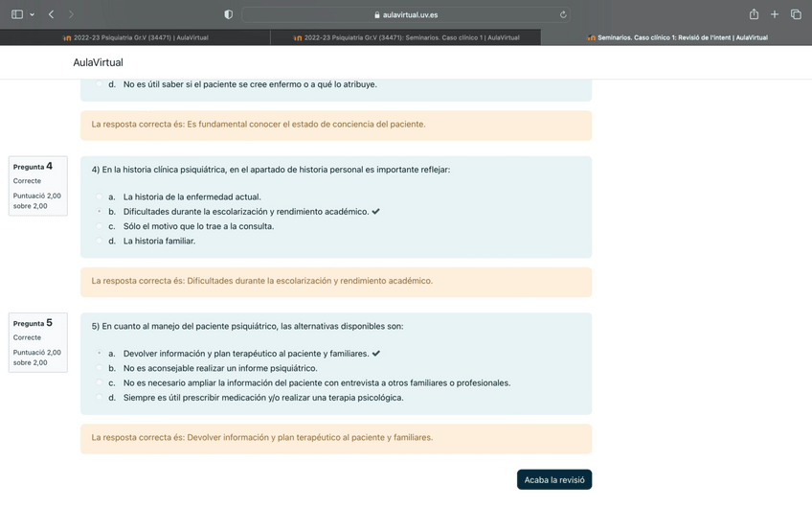Click the AulaVirtual site title link
Viewport: 812px width, 508px height.
coord(98,62)
